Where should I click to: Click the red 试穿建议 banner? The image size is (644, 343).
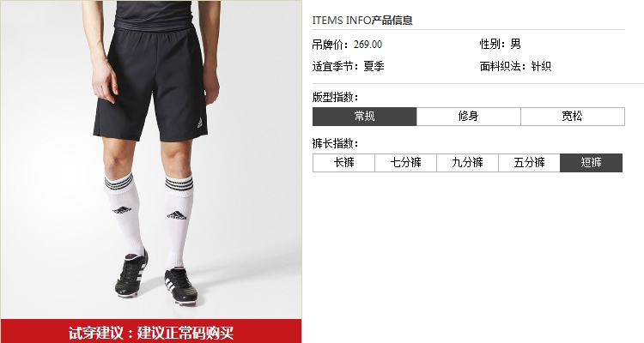tap(151, 331)
